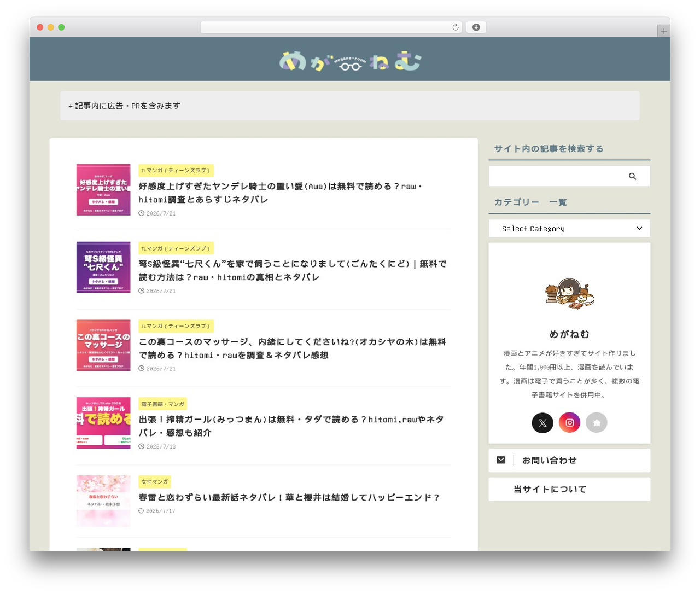Click TLマンガ tag on マッサージ article

(176, 326)
